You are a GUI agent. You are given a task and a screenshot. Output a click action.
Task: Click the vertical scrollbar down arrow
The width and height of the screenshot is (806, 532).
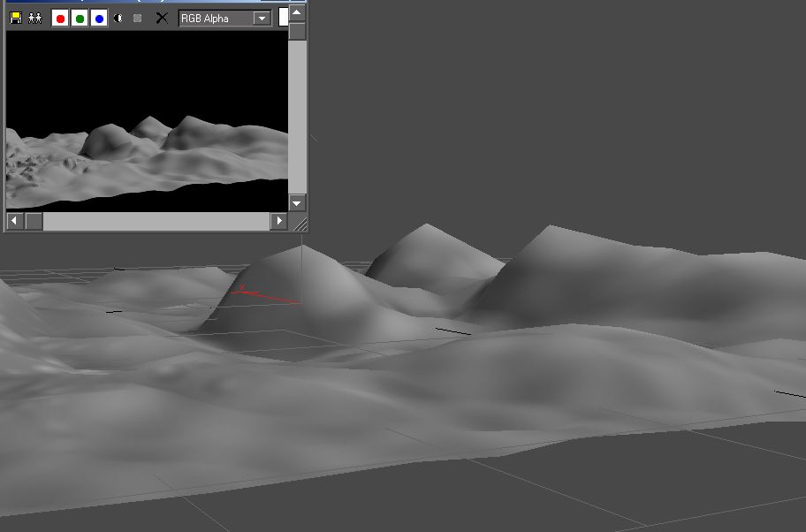tap(297, 203)
